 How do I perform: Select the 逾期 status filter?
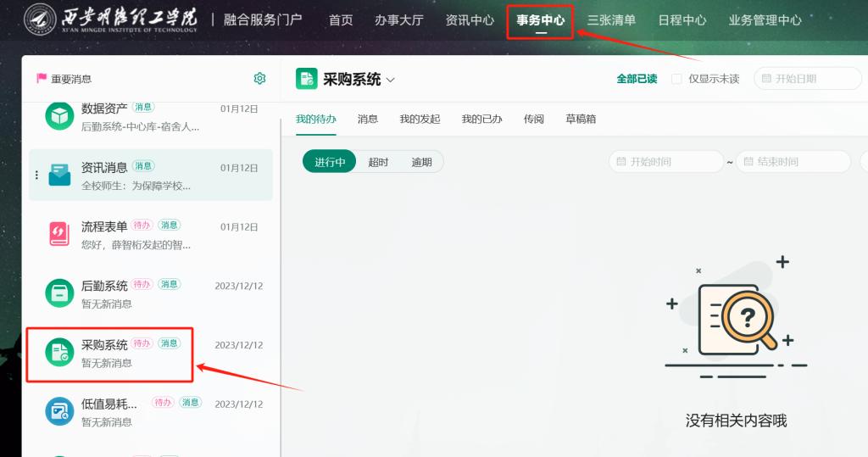(421, 162)
